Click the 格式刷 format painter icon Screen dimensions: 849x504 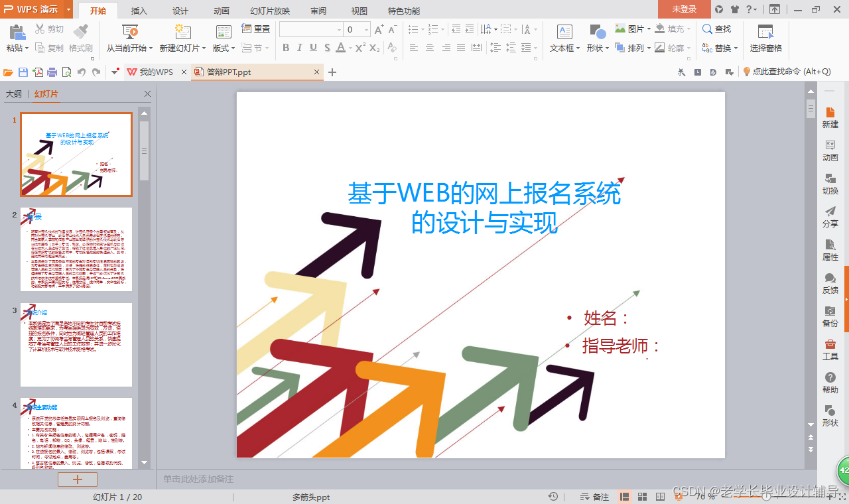coord(80,38)
